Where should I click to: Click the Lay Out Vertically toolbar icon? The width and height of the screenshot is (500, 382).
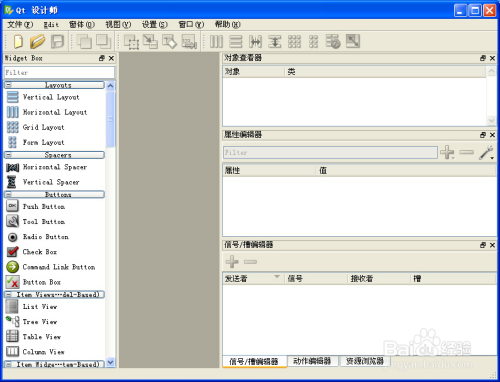(236, 42)
